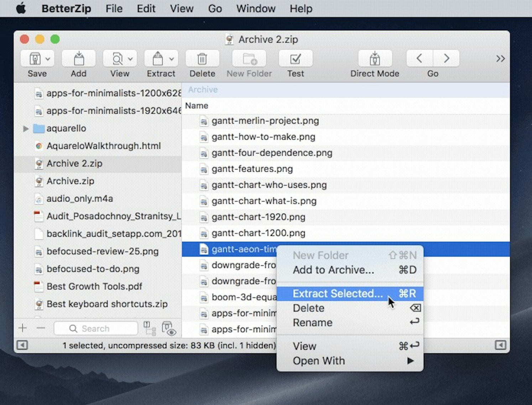Select Archive.zip in the sidebar
This screenshot has width=532, height=405.
pos(71,181)
